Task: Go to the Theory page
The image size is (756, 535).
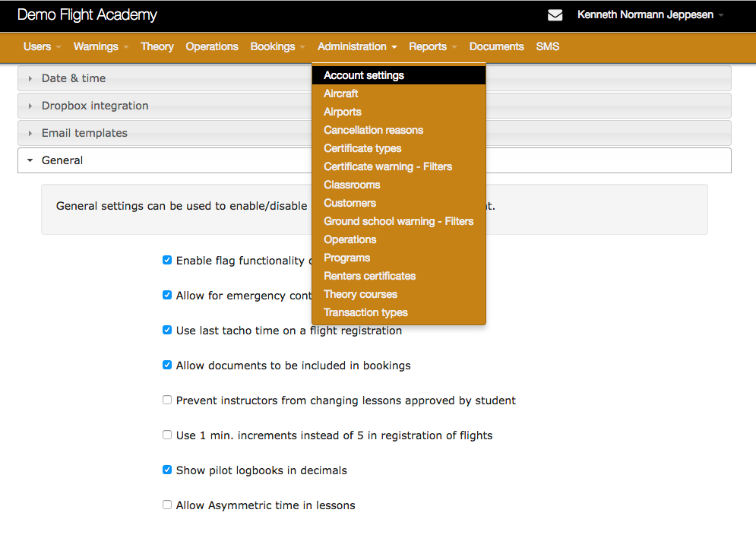Action: pyautogui.click(x=157, y=47)
